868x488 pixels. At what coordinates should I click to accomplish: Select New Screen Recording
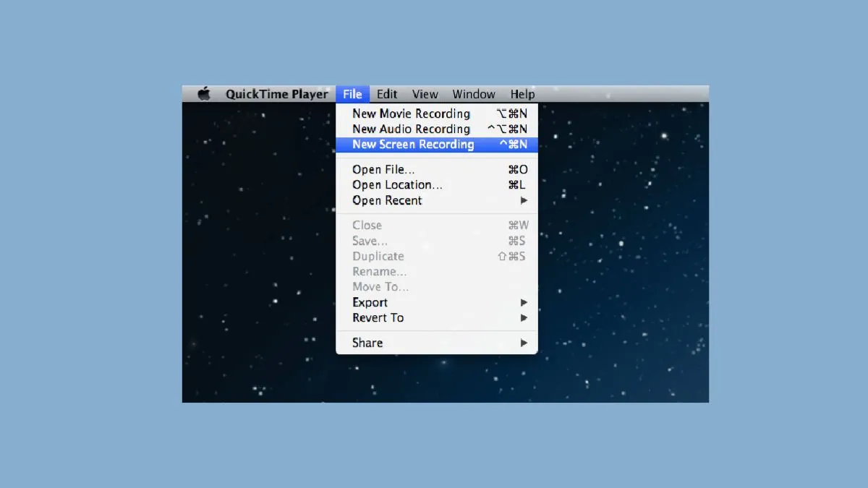click(x=413, y=145)
